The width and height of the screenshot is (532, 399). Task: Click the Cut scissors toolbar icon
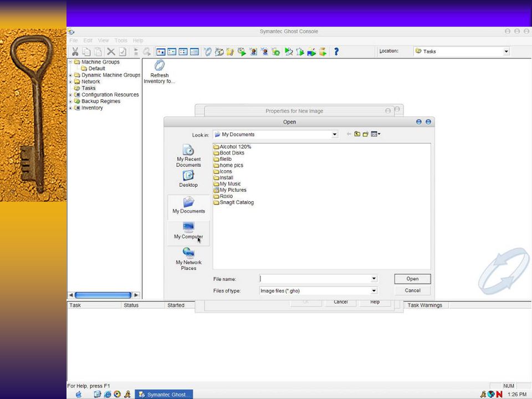75,52
